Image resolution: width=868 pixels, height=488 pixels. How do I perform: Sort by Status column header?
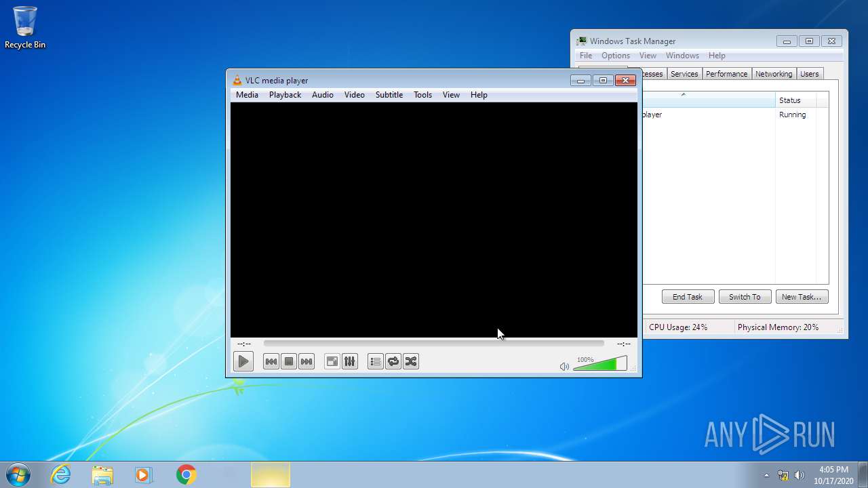[796, 100]
